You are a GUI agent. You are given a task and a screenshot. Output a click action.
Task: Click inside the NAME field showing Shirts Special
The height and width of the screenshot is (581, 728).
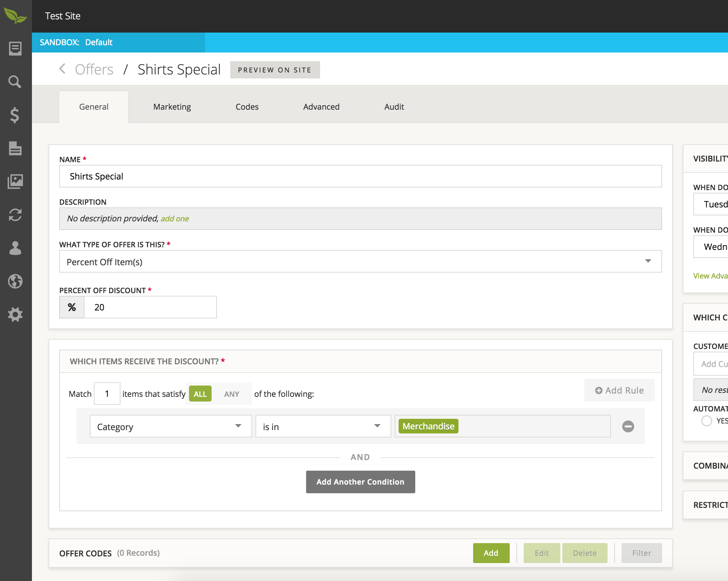tap(360, 176)
